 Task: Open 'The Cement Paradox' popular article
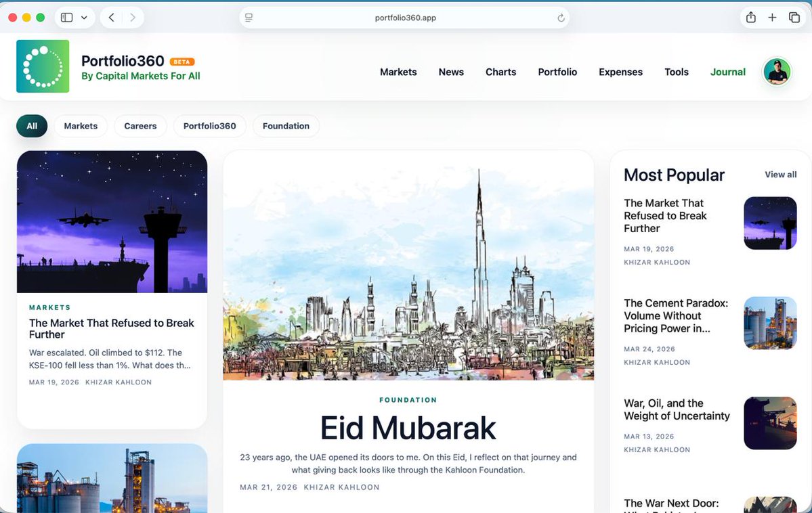676,316
